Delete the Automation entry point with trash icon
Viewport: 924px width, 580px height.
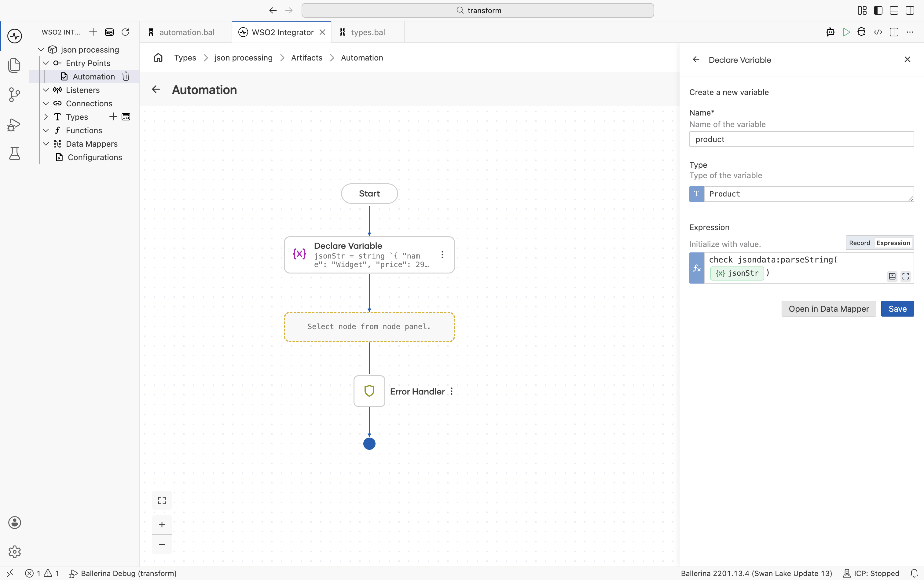[x=126, y=76]
